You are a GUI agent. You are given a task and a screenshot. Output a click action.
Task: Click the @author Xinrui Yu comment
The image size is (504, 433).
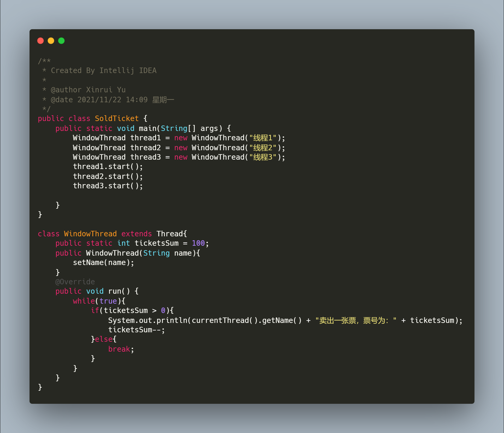pos(88,90)
